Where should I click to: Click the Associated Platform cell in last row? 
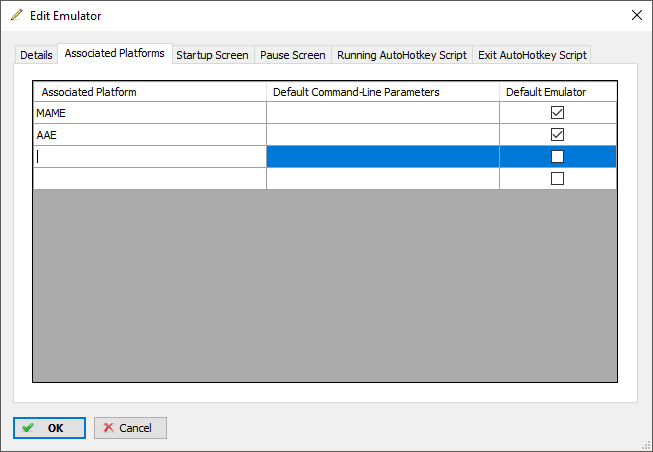(x=150, y=179)
